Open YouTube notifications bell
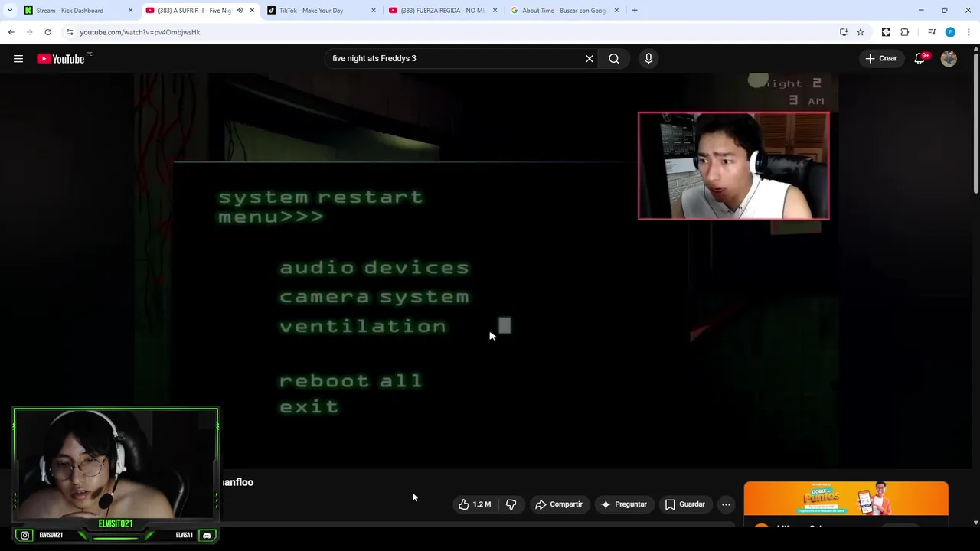This screenshot has height=551, width=980. [x=920, y=58]
